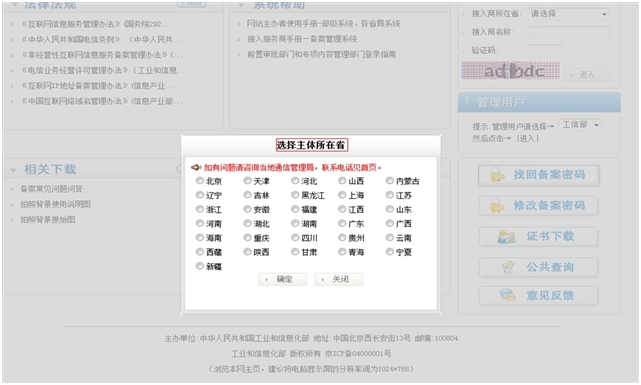Choose 山西 province option

(342, 180)
